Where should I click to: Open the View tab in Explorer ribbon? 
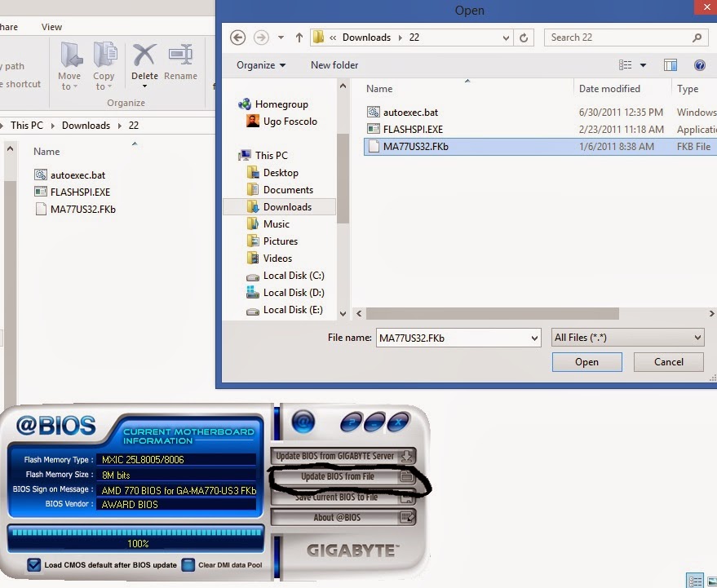coord(51,27)
